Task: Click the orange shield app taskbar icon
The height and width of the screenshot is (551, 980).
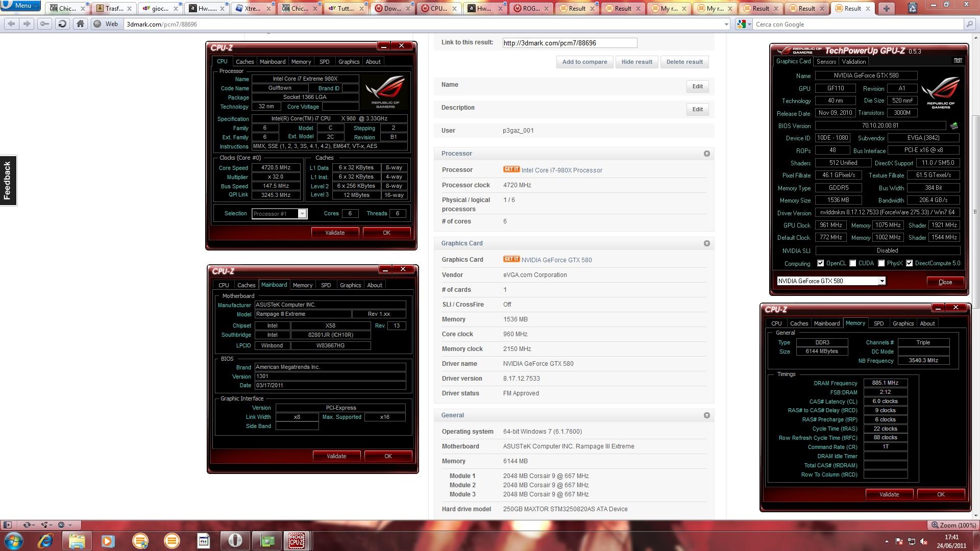Action: [x=140, y=540]
